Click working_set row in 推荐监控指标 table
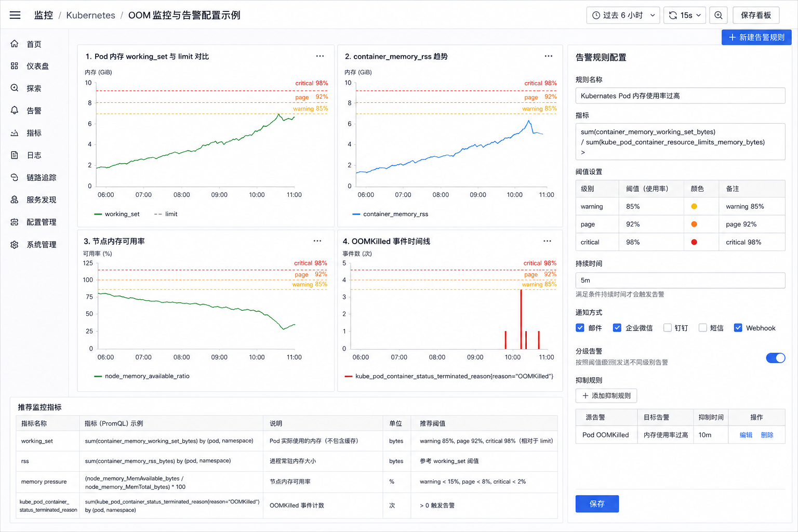Image resolution: width=798 pixels, height=532 pixels. click(287, 441)
